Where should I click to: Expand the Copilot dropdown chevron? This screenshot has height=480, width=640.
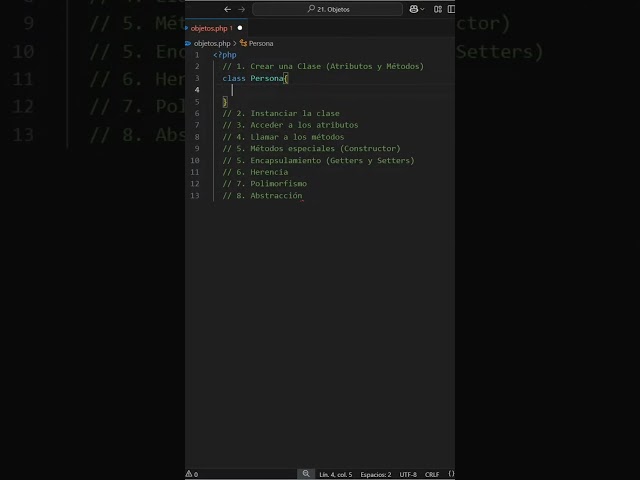pyautogui.click(x=422, y=9)
